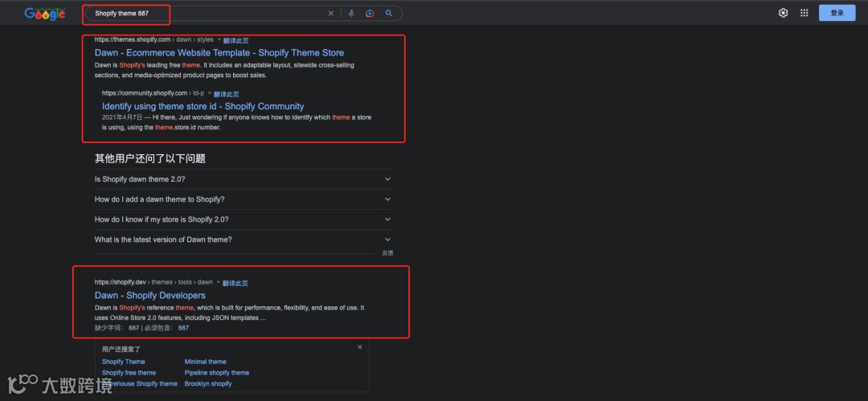Click the magnifier search icon

click(x=389, y=14)
